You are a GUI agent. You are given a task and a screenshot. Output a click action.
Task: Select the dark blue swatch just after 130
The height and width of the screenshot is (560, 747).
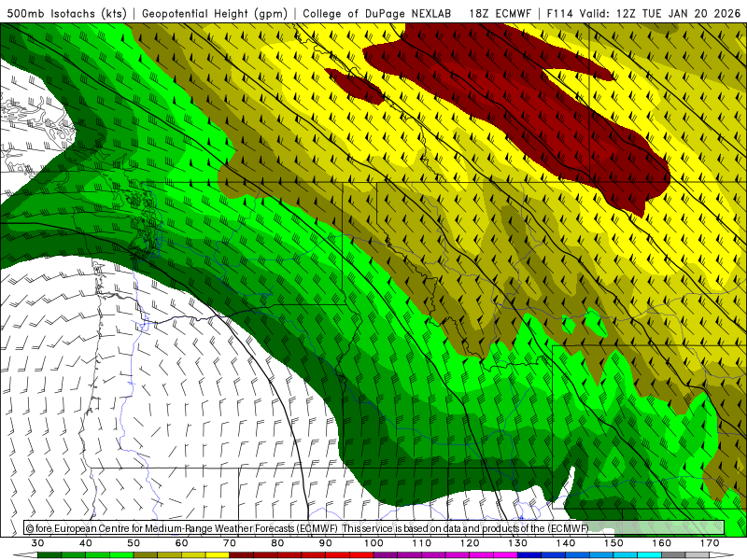click(x=529, y=555)
